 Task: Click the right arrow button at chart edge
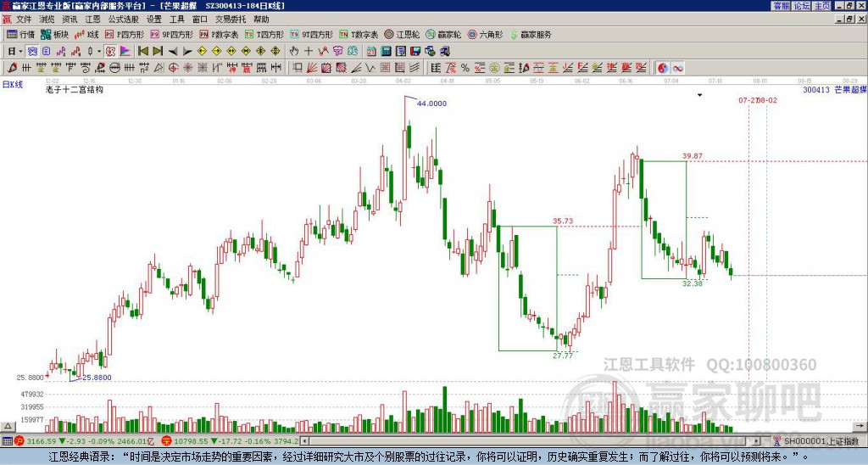coord(860,427)
